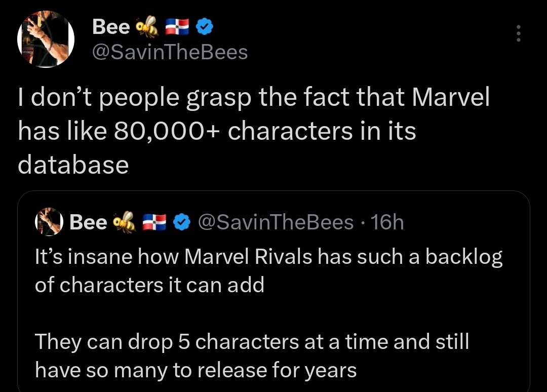The width and height of the screenshot is (547, 392).
Task: Click the blue verified badge beside the main tweet's name
Action: coord(204,27)
